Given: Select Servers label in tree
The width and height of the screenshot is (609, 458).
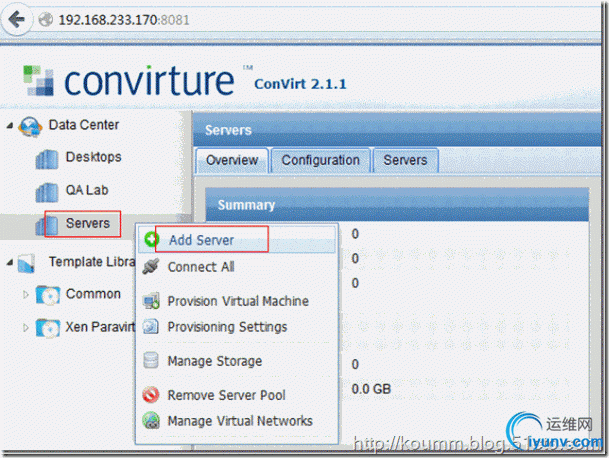Looking at the screenshot, I should tap(88, 223).
